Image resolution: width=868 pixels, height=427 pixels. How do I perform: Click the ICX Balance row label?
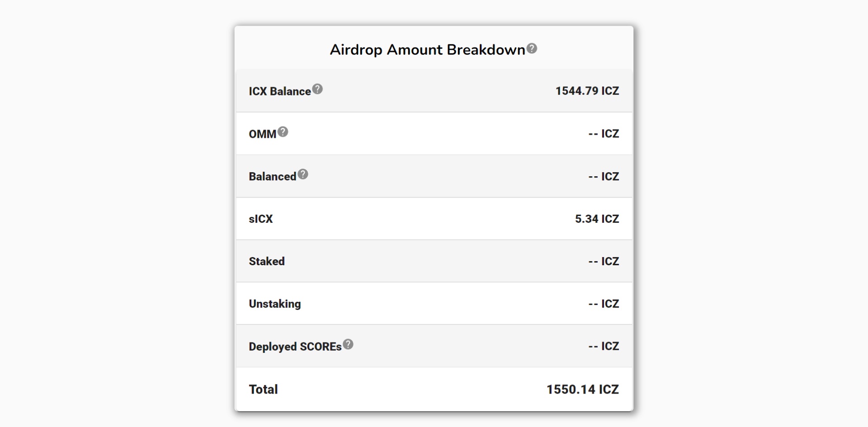click(280, 91)
